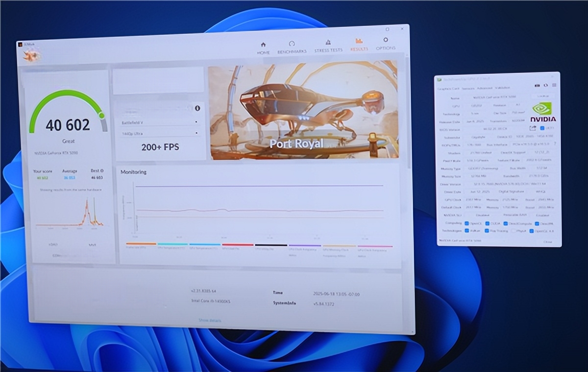Open the Benchmarks section in 3DMark
This screenshot has height=372, width=588.
click(x=292, y=47)
